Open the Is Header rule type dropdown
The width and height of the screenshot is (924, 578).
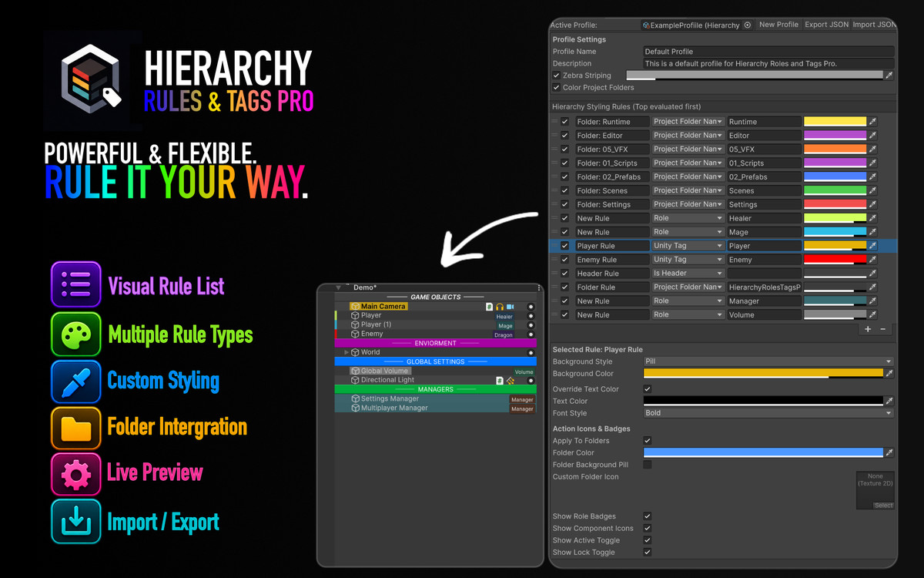pyautogui.click(x=688, y=274)
